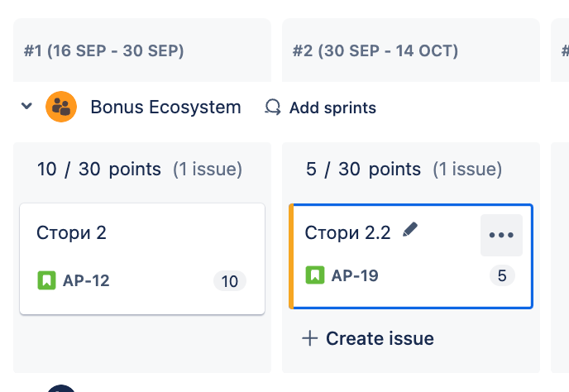Screen dimensions: 569x392
Task: Open the more actions ellipsis menu
Action: (501, 235)
